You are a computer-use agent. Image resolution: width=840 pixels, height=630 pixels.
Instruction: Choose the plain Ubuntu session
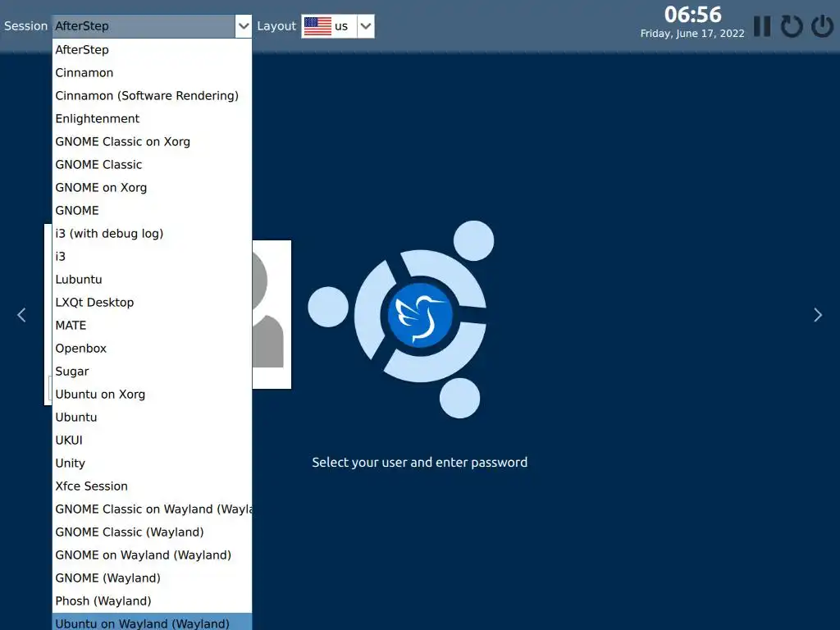152,418
